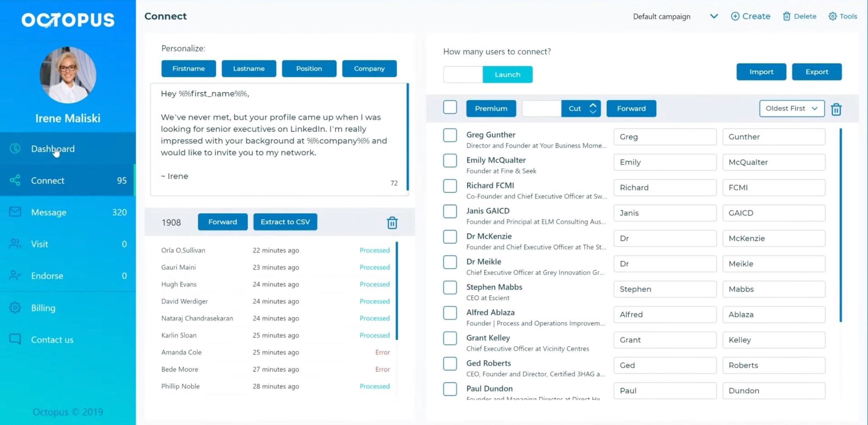Click the gear icon beside Tools
The image size is (868, 425).
coord(833,16)
